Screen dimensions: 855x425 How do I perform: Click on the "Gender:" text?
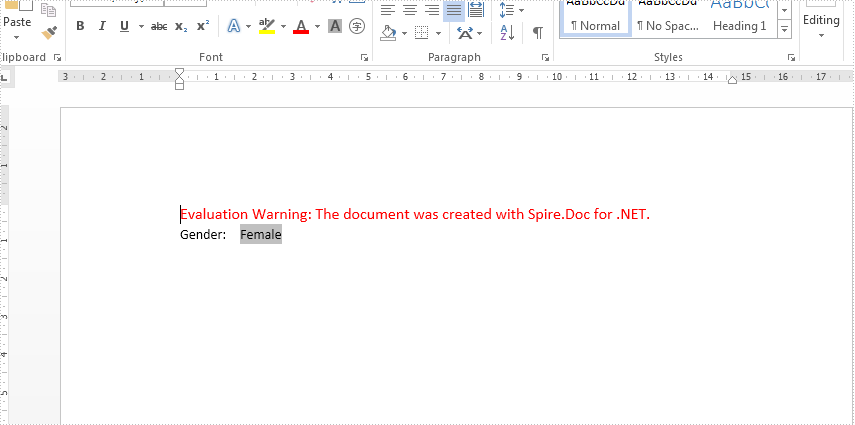point(203,235)
